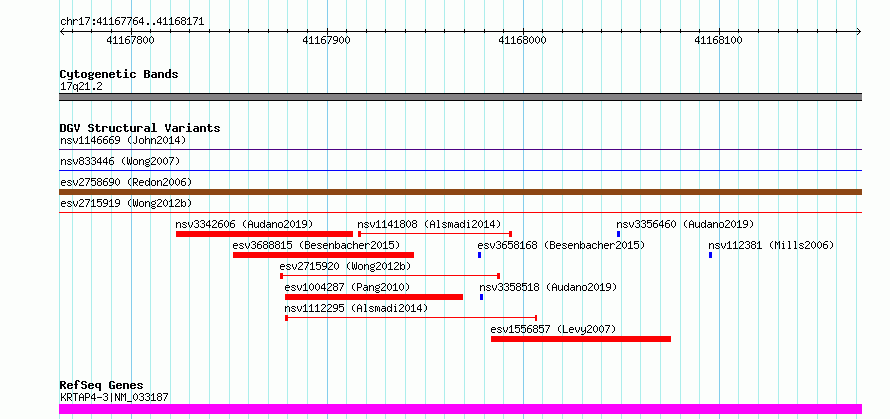Image resolution: width=890 pixels, height=419 pixels.
Task: Click the nsv833446 (Wong2007) label
Action: 120,161
